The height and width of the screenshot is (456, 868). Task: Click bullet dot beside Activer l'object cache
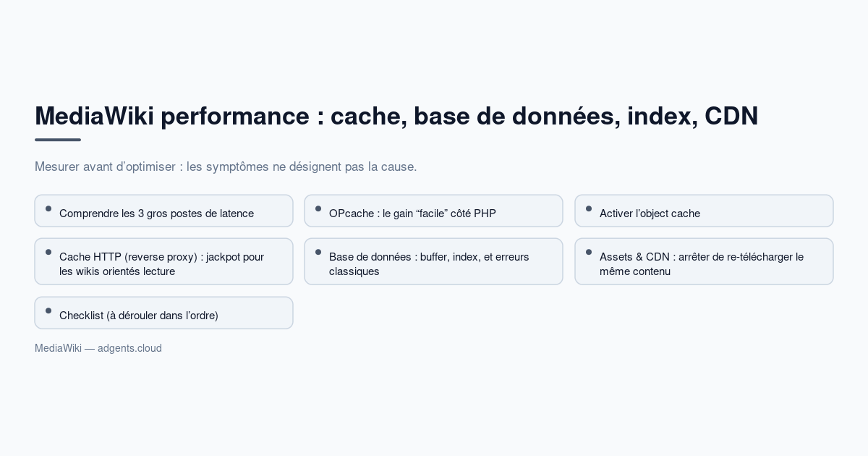coord(589,208)
